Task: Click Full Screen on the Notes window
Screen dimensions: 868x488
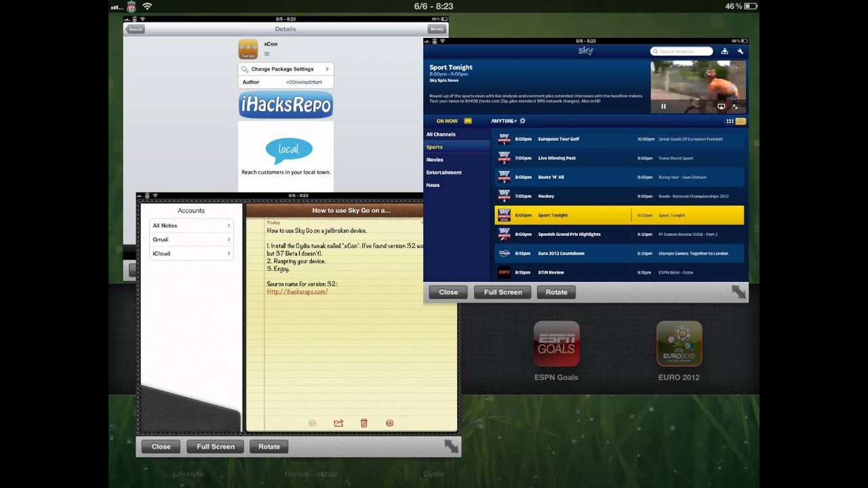Action: [216, 447]
